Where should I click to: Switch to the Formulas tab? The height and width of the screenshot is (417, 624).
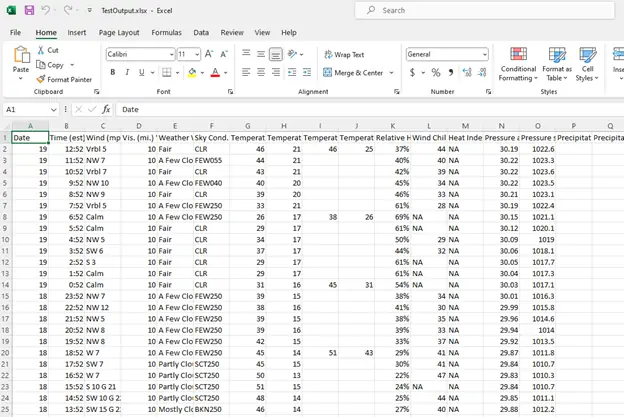pos(166,32)
